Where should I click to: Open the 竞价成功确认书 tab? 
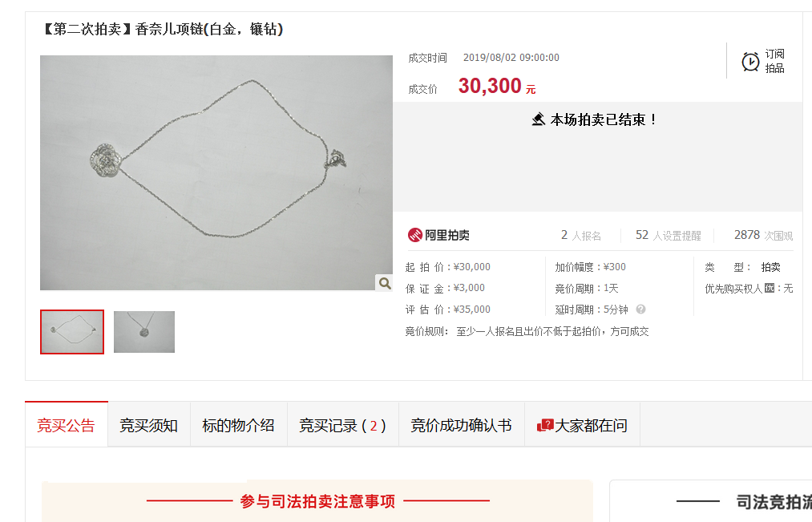click(461, 425)
